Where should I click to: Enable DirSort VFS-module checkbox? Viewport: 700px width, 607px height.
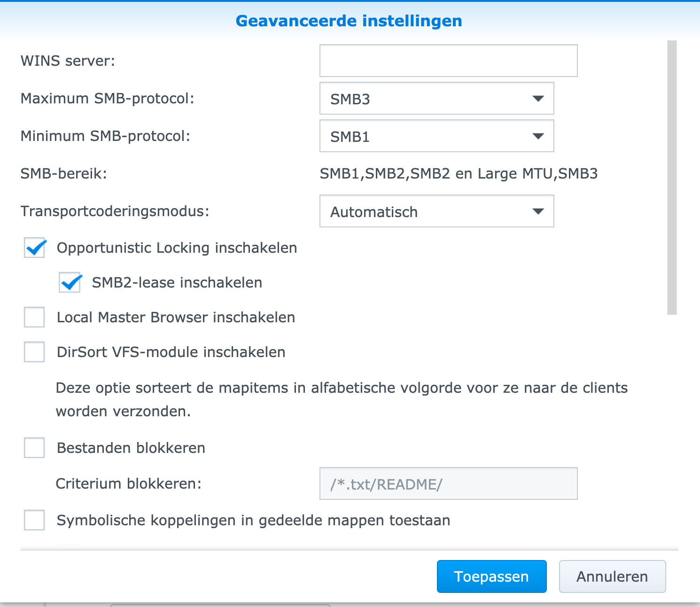click(x=35, y=352)
